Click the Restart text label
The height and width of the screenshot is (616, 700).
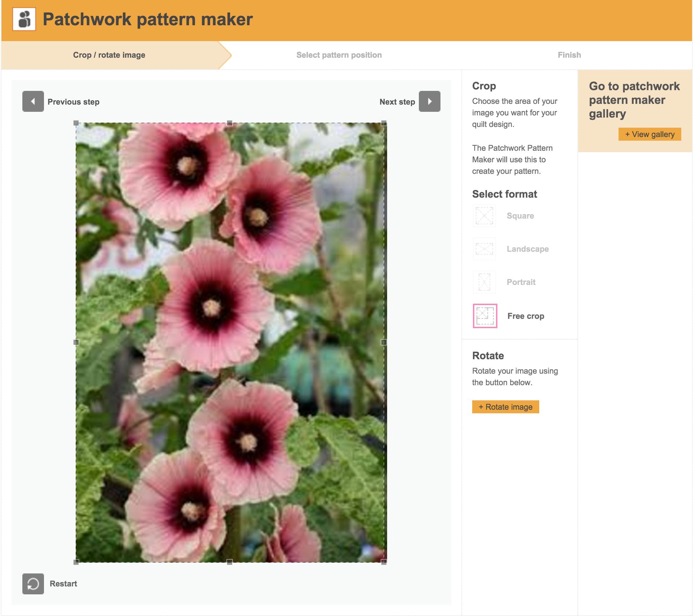pos(63,584)
